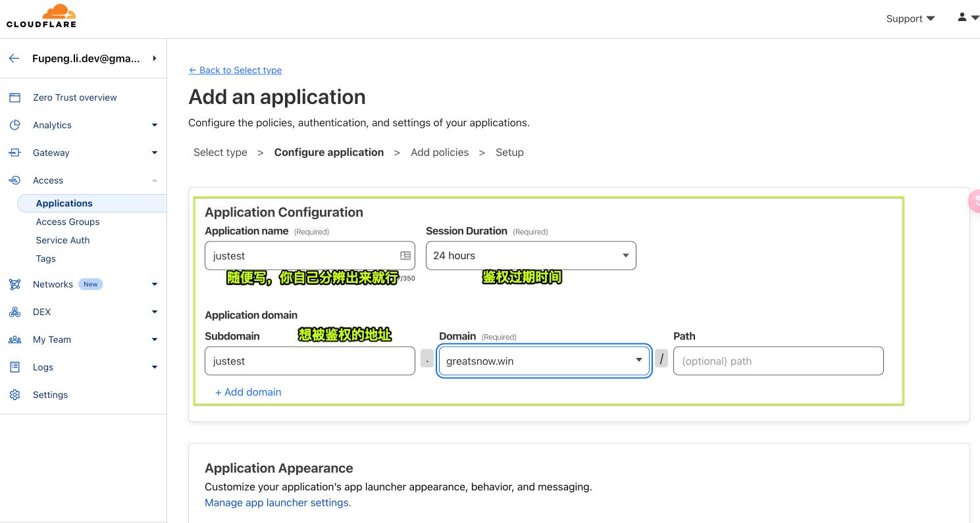The image size is (980, 523).
Task: Click the Setup step
Action: [509, 152]
